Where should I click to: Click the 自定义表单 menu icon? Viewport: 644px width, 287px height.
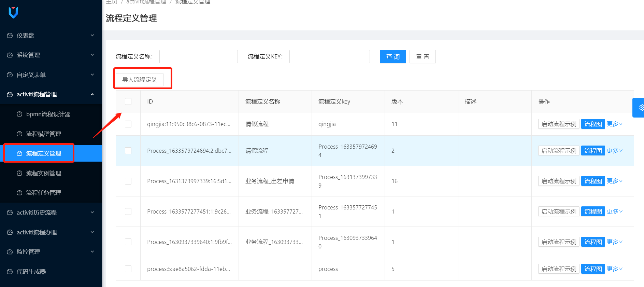pos(10,75)
